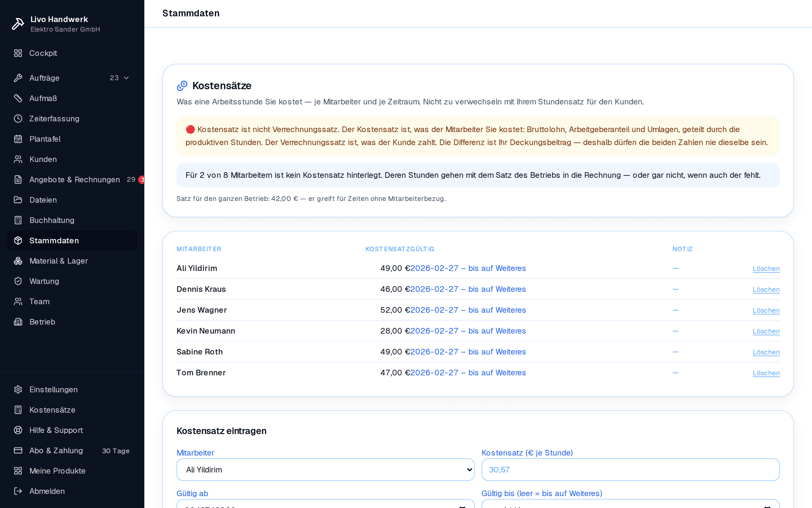Click the Kostensätze heading coin icon
This screenshot has width=812, height=508.
[182, 86]
